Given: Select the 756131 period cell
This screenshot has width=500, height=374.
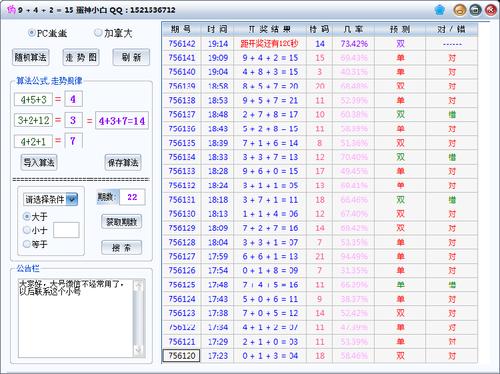Looking at the screenshot, I should click(182, 200).
